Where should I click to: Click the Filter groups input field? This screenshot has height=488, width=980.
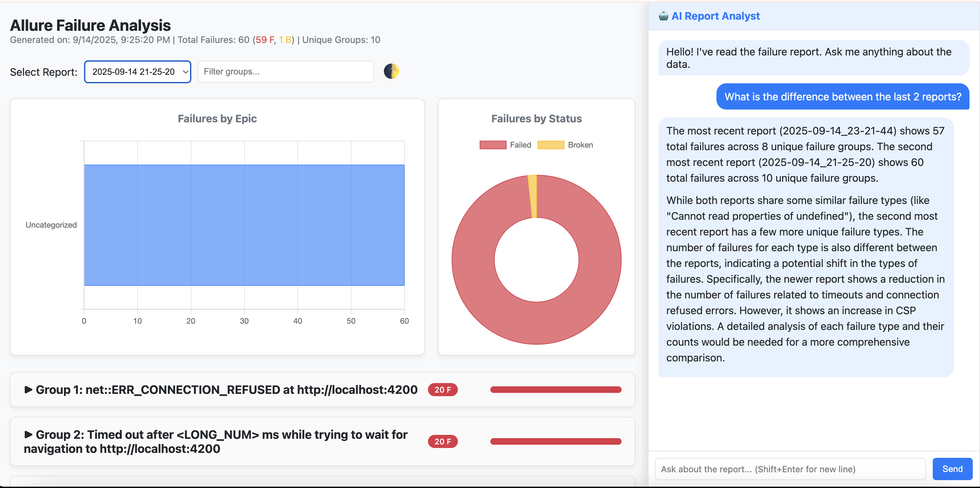click(285, 71)
